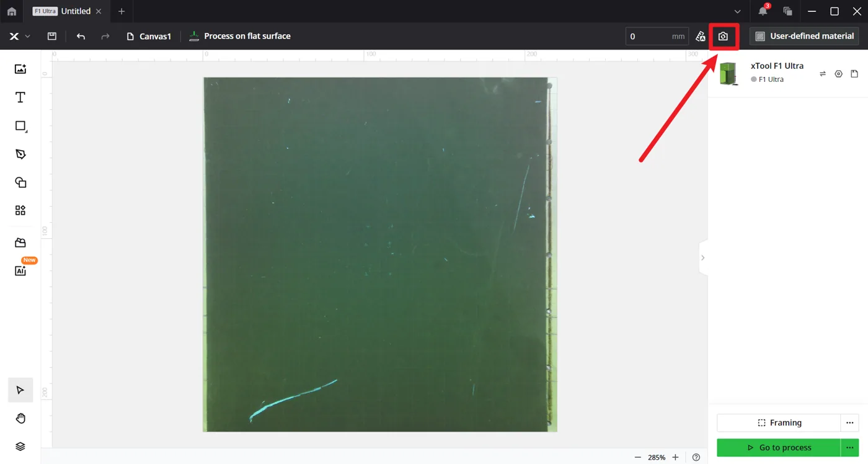Select the Insert Image tool
Screen dimensions: 868x464
pos(20,69)
